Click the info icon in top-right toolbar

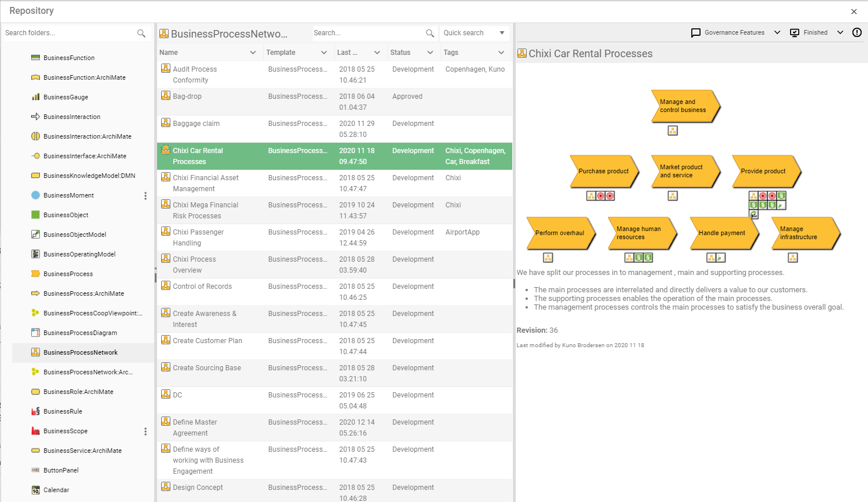pos(857,32)
